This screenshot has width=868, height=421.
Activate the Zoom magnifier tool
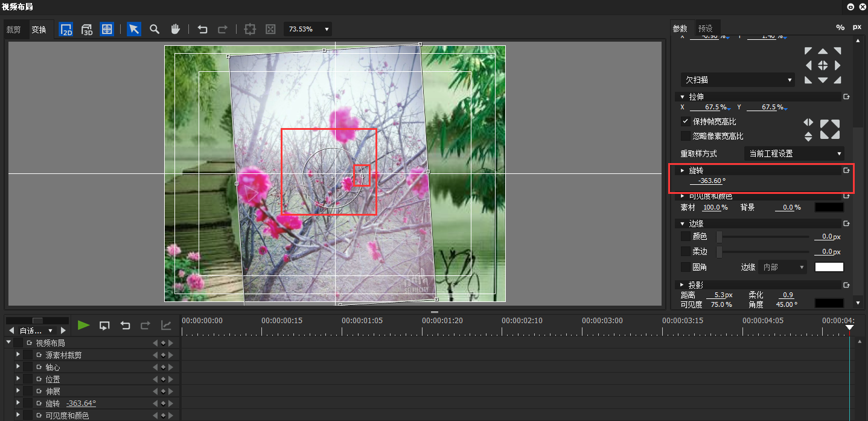pyautogui.click(x=153, y=28)
